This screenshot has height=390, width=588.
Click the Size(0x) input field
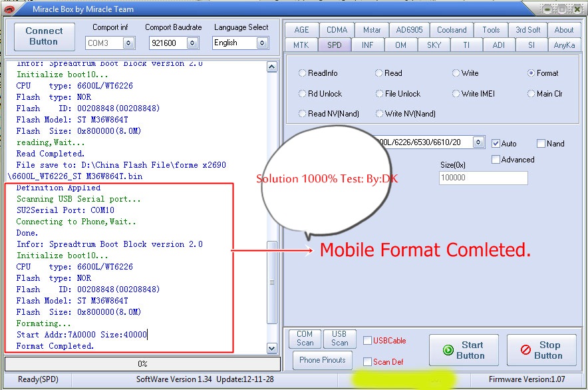pos(483,178)
